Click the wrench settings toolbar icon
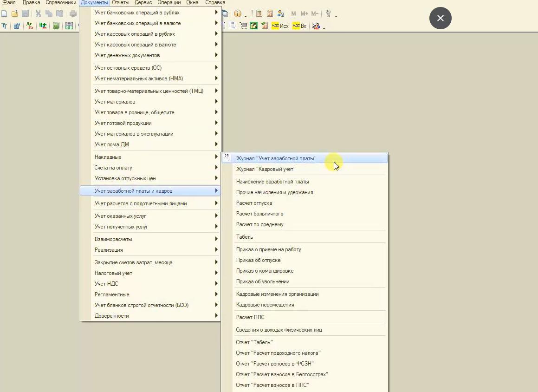The width and height of the screenshot is (538, 392). [x=328, y=14]
